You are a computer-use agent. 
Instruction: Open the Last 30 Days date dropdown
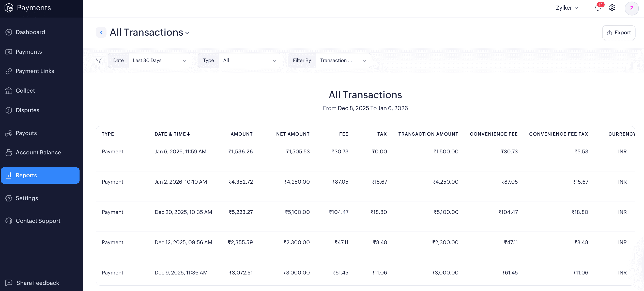pyautogui.click(x=160, y=60)
